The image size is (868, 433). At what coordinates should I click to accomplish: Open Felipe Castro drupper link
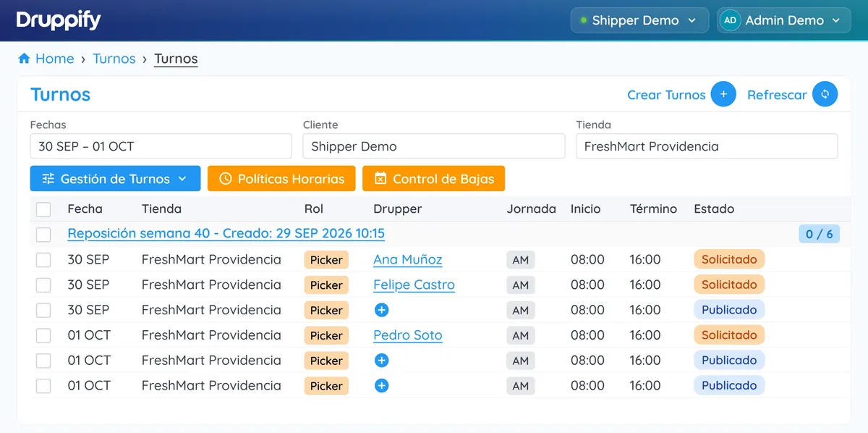pyautogui.click(x=414, y=285)
